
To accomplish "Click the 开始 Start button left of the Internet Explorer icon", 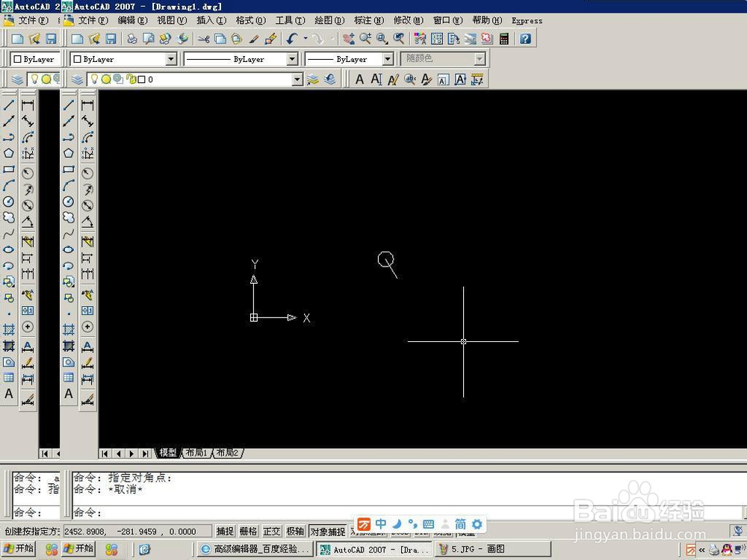I will point(79,549).
